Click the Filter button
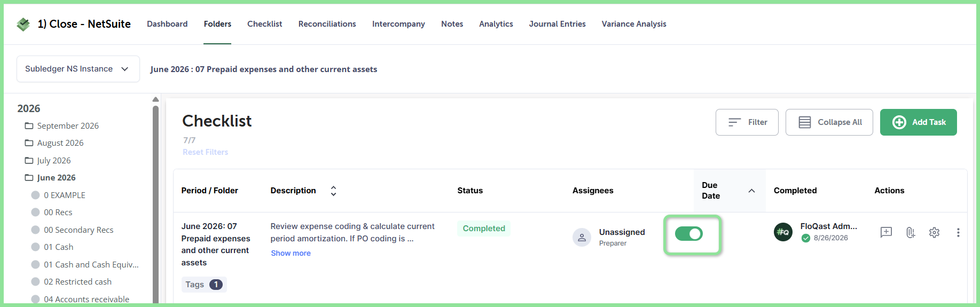980x307 pixels. point(747,122)
